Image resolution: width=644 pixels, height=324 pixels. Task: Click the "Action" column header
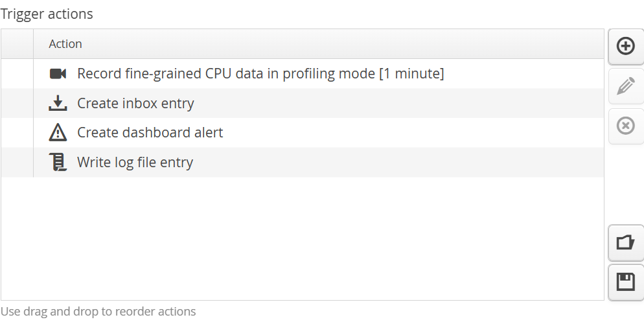(65, 44)
